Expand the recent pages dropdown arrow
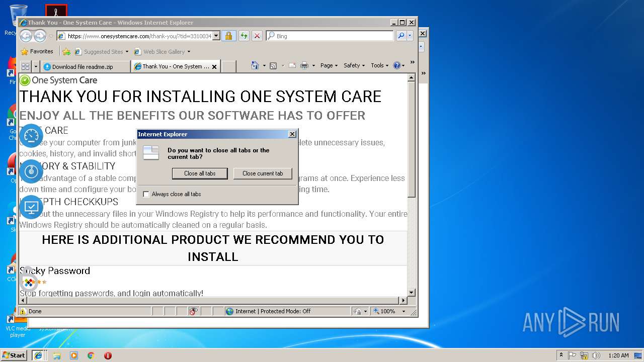 coord(51,36)
